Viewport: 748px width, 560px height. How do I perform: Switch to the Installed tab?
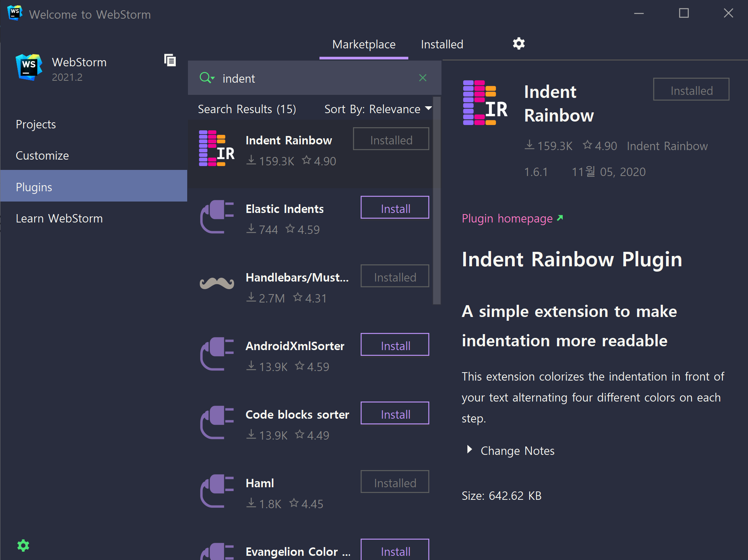pos(442,45)
